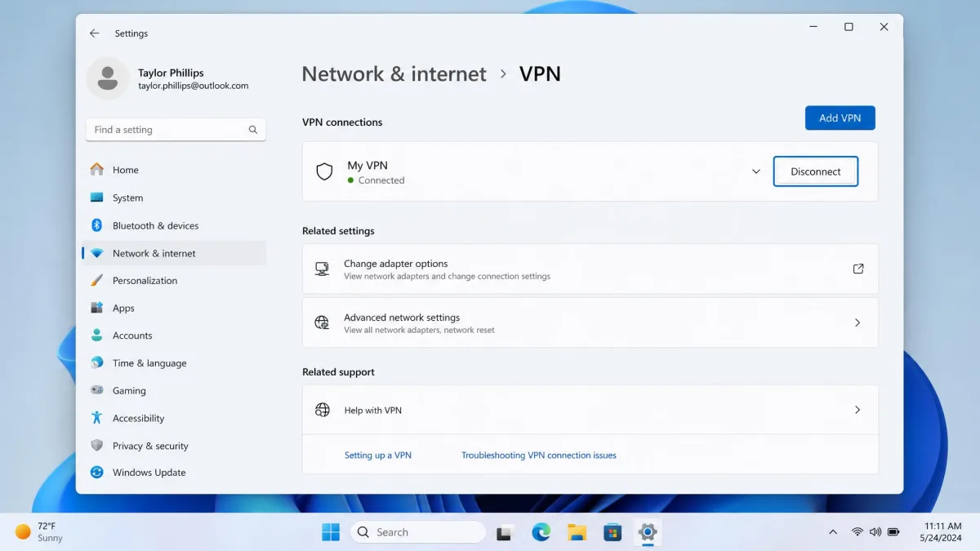
Task: Click the Network & internet wifi icon
Action: tap(97, 253)
